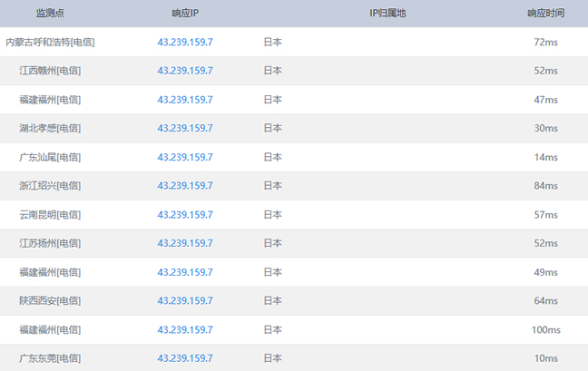Open the 43.239.159.7 link for 湖北孝感

point(185,128)
